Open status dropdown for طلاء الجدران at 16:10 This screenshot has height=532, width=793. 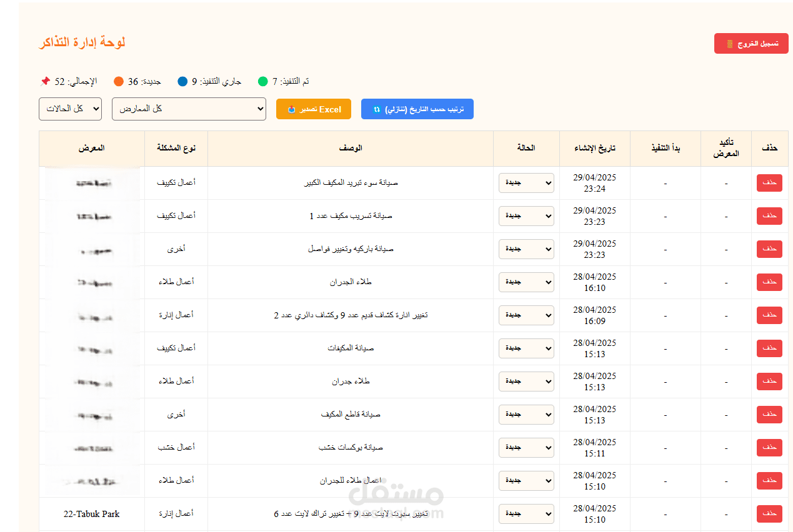[526, 282]
